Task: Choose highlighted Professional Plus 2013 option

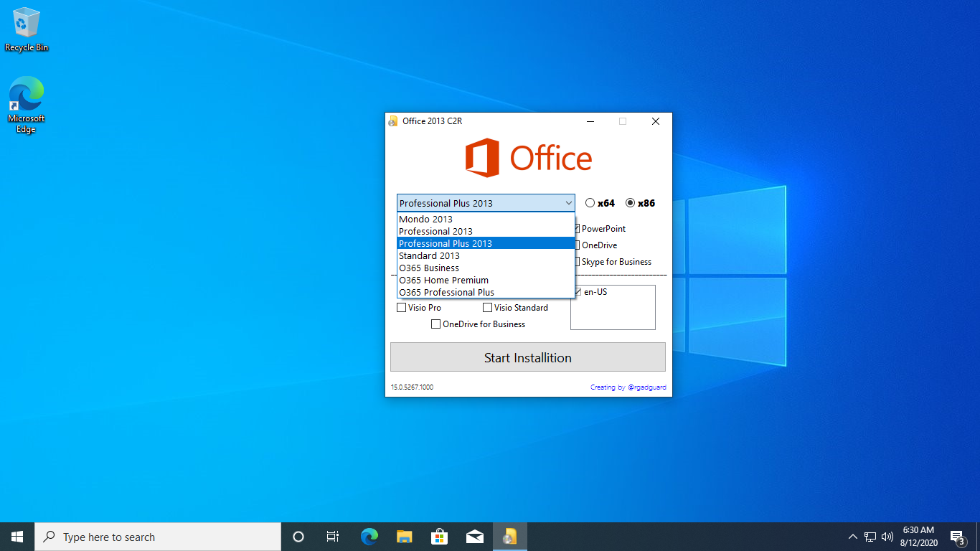Action: [x=486, y=244]
